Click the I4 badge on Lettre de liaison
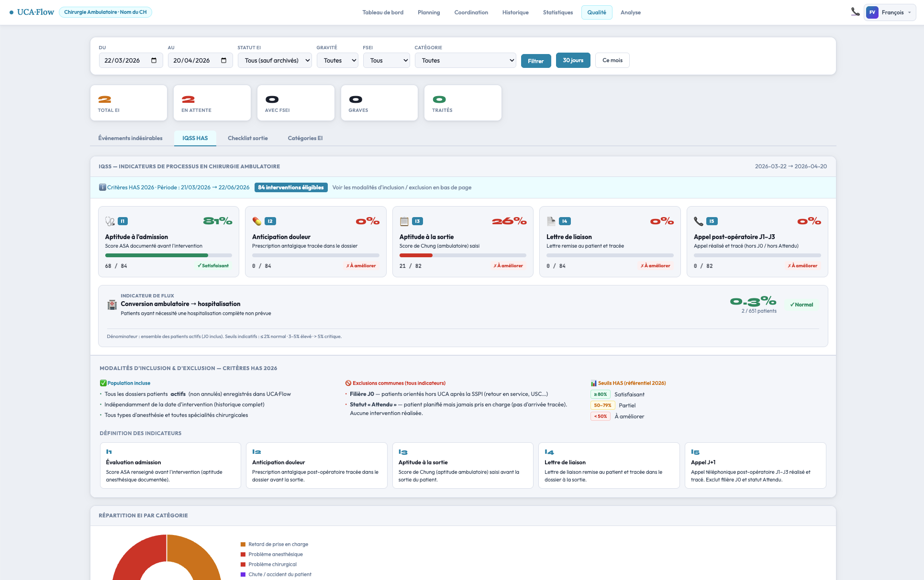Screen dimensions: 924x580 pos(565,221)
